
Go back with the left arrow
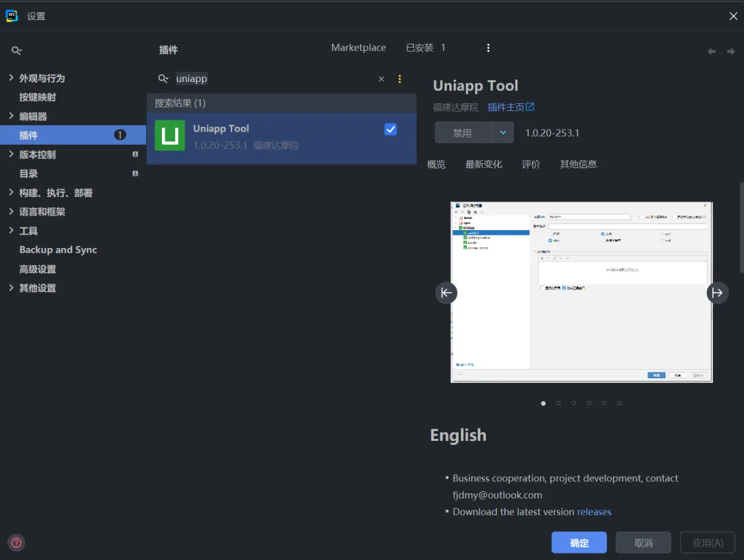pos(711,51)
